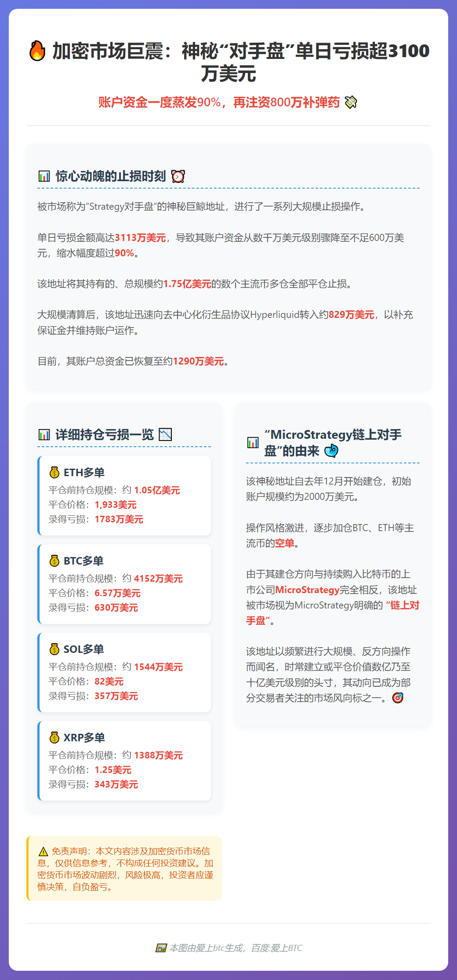The width and height of the screenshot is (457, 980).
Task: Click the target emoji after 市场风向标之一
Action: [x=398, y=698]
